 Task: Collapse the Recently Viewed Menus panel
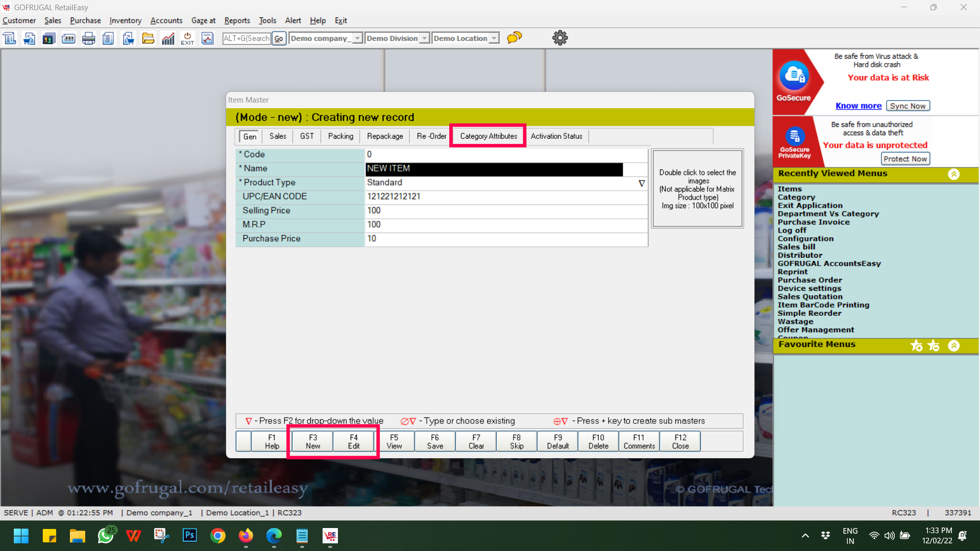point(953,174)
